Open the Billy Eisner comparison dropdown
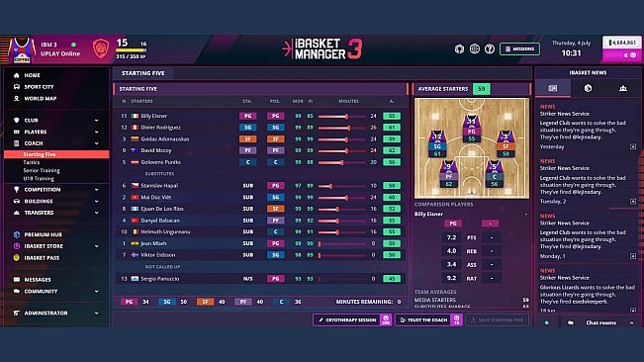 tap(471, 214)
